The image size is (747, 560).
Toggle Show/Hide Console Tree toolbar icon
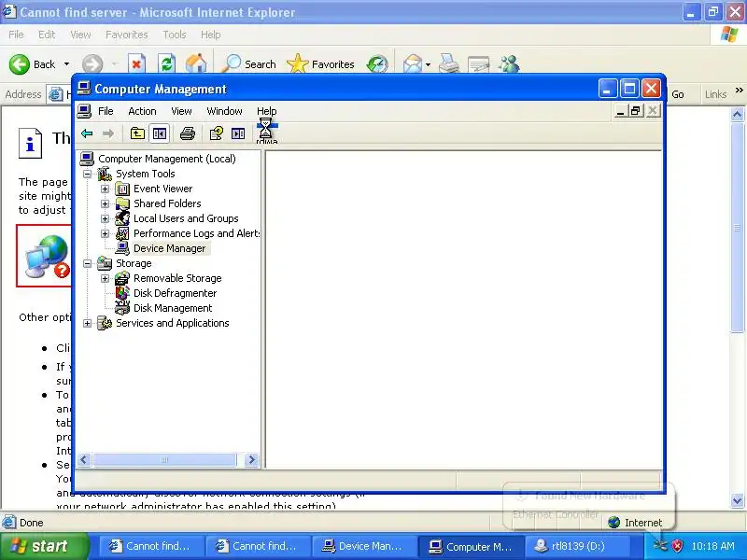click(x=159, y=133)
